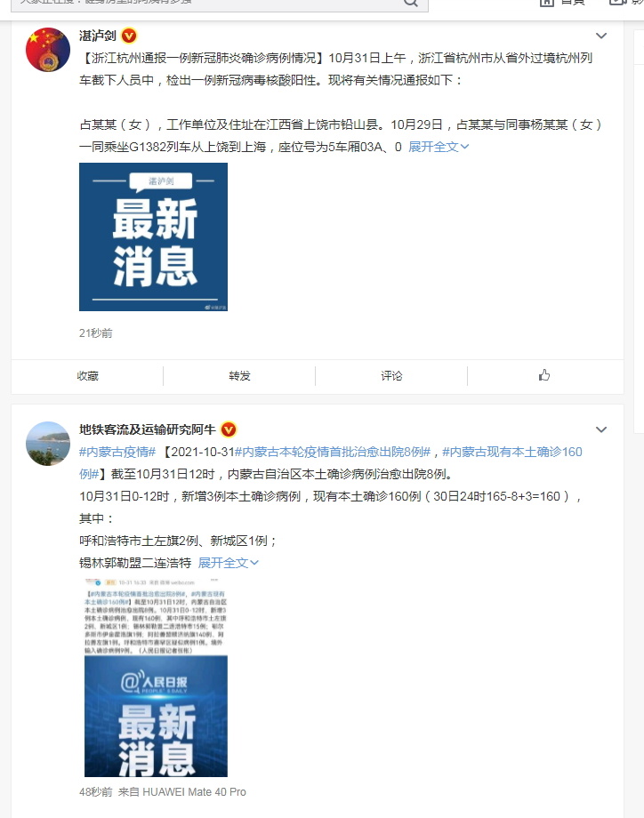Image resolution: width=644 pixels, height=818 pixels.
Task: Click the search magnifier icon
Action: coord(411,2)
